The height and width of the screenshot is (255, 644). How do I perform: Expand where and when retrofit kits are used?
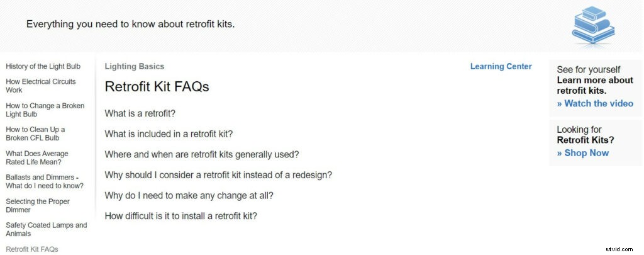[x=201, y=154]
